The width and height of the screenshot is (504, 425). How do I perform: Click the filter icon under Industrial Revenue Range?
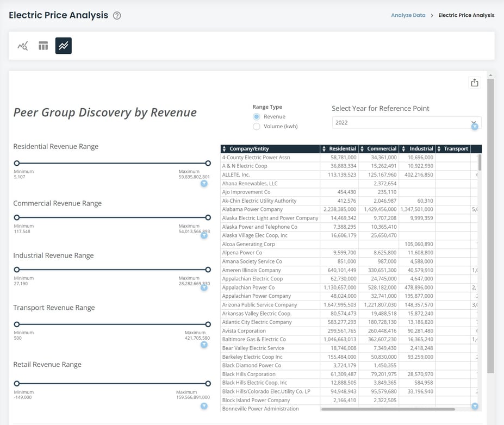[x=204, y=287]
